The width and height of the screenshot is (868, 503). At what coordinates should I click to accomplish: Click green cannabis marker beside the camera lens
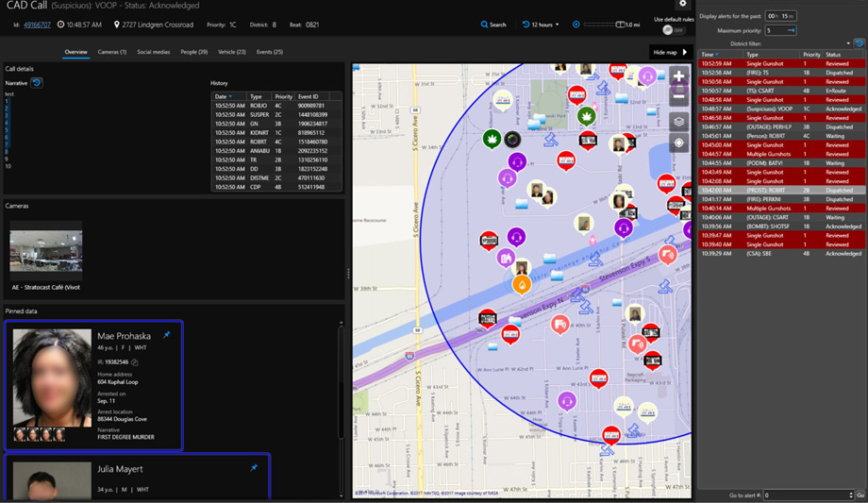point(492,139)
